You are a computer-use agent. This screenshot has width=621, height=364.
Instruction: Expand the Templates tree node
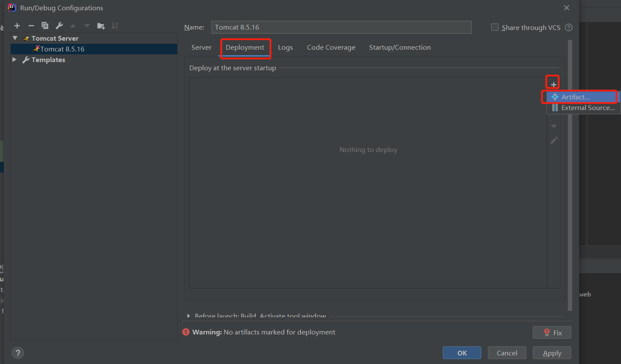click(x=15, y=60)
